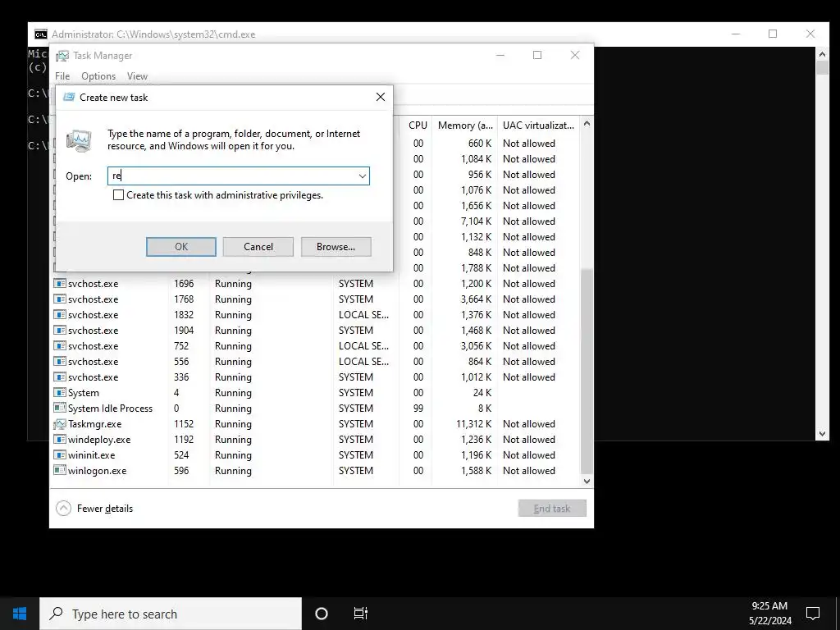The height and width of the screenshot is (630, 840).
Task: Click the 11,312 K memory value
Action: point(473,424)
